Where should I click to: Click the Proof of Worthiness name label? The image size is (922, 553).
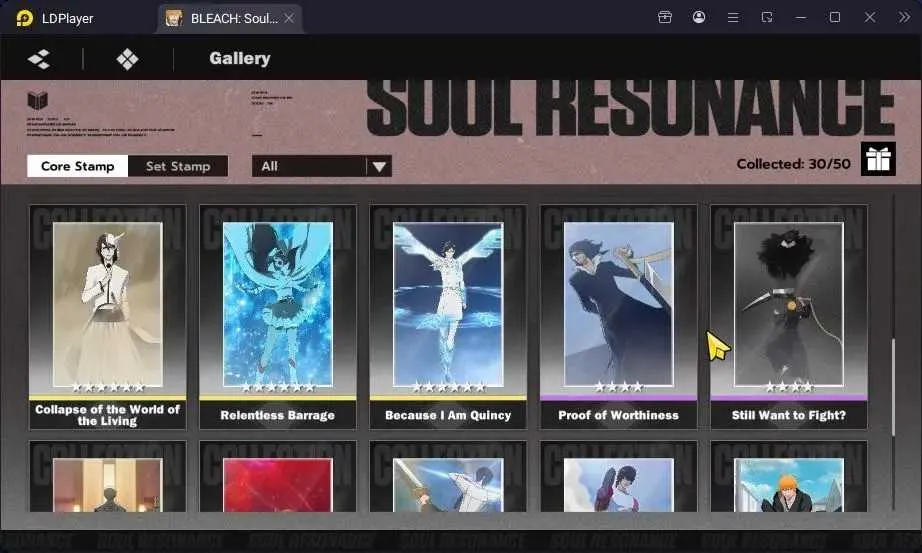pyautogui.click(x=619, y=415)
